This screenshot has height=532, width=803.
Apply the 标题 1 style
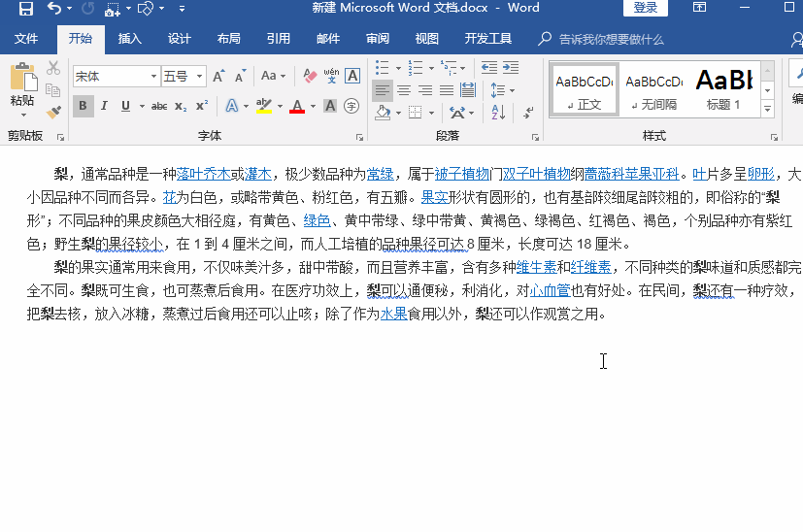coord(724,89)
